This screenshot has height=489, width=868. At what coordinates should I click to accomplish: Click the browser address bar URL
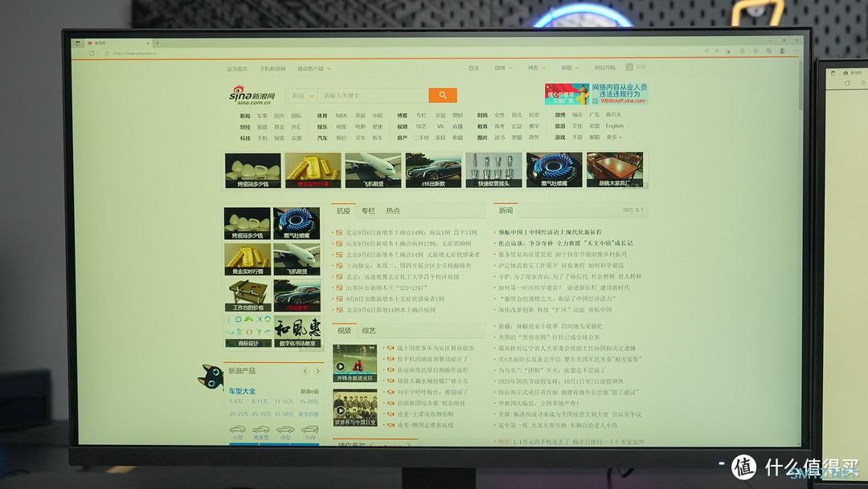pos(134,53)
